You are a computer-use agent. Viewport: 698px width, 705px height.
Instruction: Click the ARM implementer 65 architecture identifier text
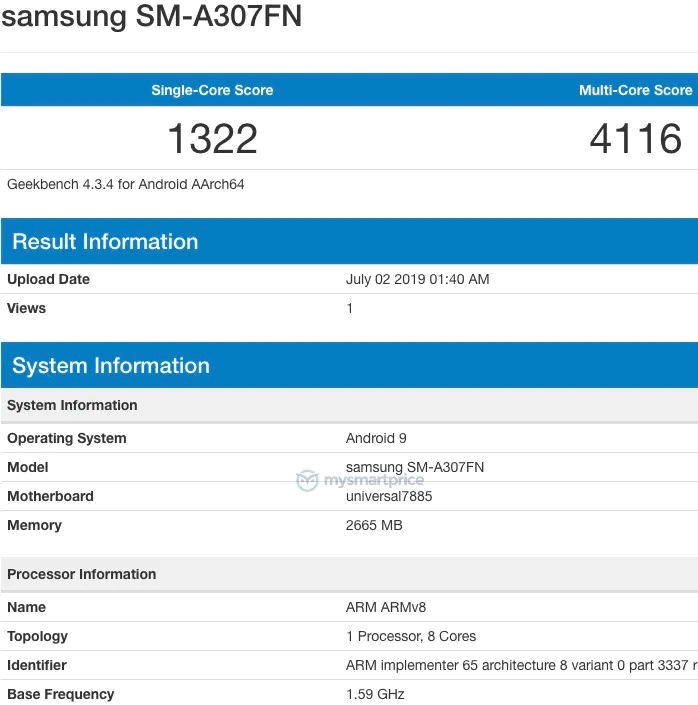(522, 665)
